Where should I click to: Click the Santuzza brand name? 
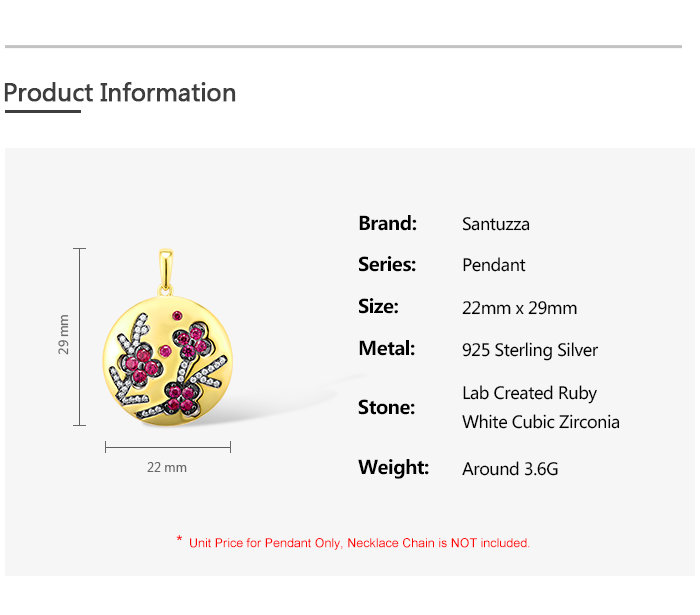pos(496,224)
